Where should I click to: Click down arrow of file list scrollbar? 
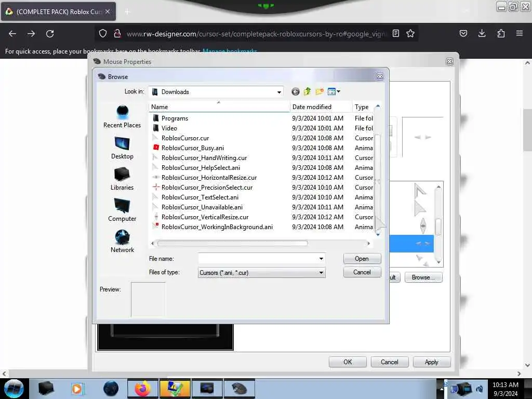click(378, 234)
